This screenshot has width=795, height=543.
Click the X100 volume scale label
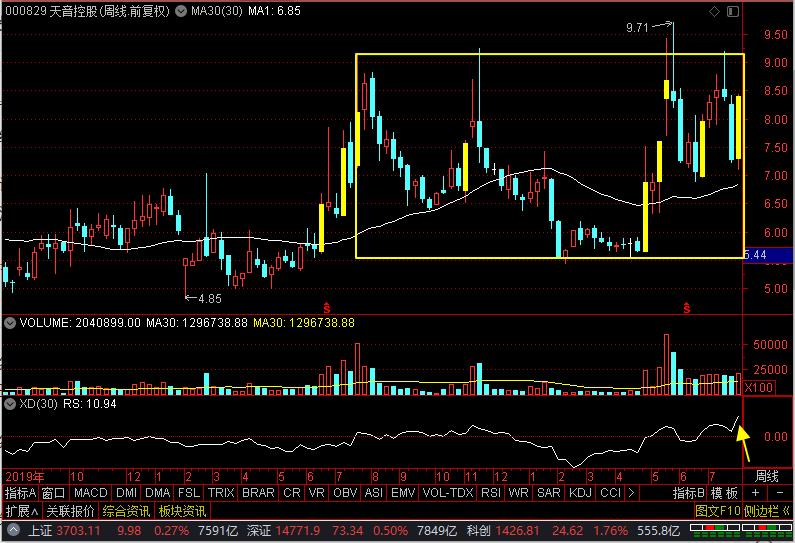760,387
